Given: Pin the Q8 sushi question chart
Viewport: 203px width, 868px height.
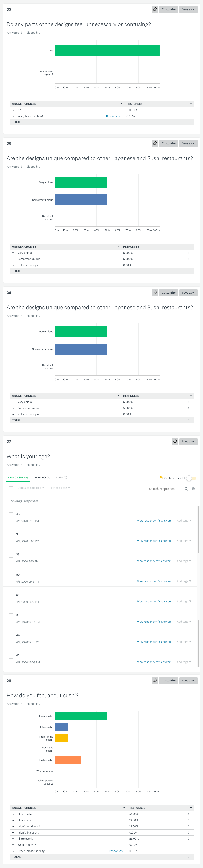Looking at the screenshot, I should [x=155, y=680].
